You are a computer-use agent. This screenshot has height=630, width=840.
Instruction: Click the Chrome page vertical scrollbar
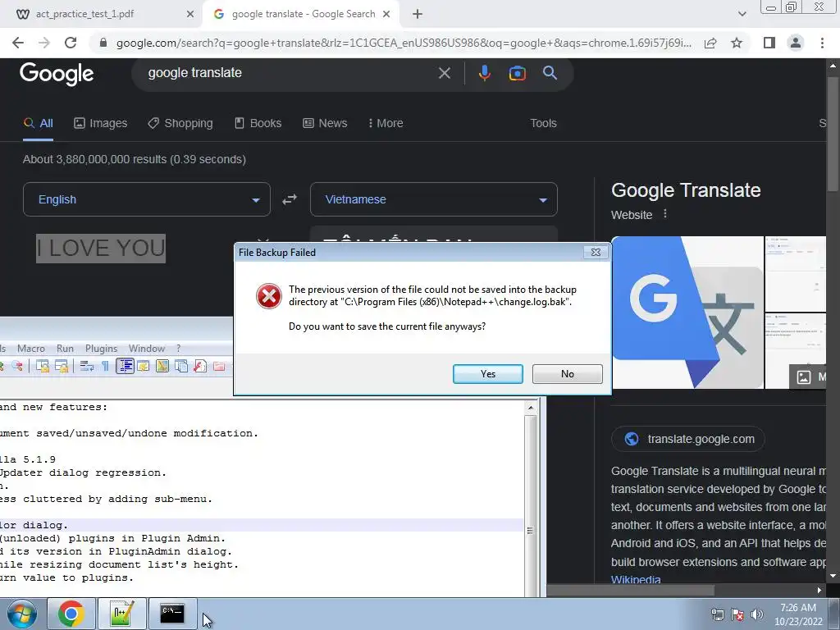tap(833, 134)
